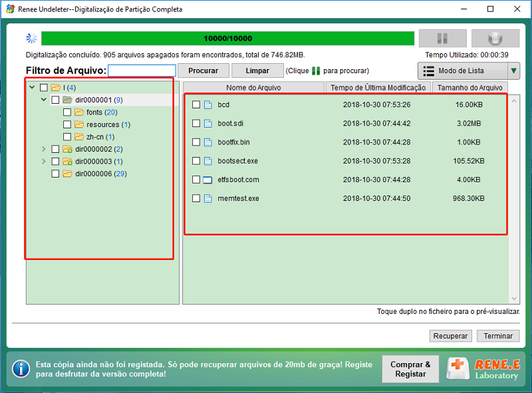The image size is (532, 393).
Task: Click the folder icon of root I
Action: click(x=56, y=88)
